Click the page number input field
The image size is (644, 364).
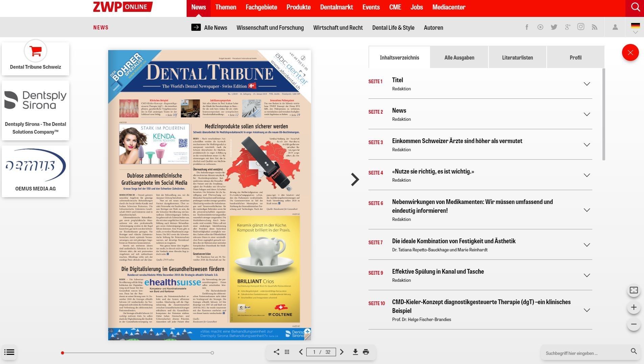pyautogui.click(x=321, y=352)
